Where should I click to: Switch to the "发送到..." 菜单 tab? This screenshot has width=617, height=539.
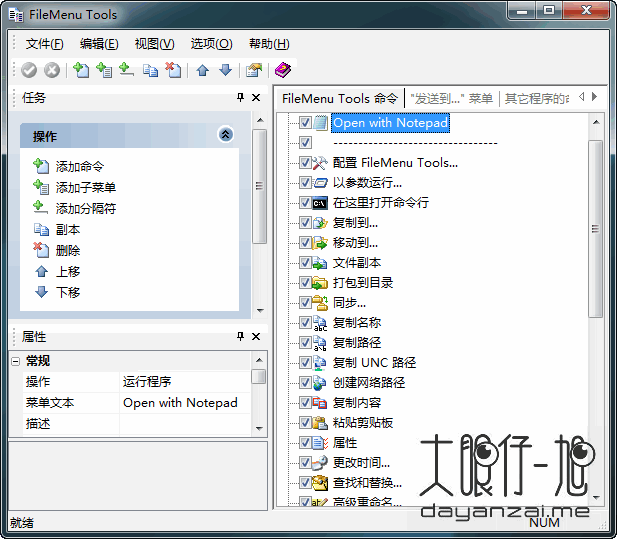451,98
